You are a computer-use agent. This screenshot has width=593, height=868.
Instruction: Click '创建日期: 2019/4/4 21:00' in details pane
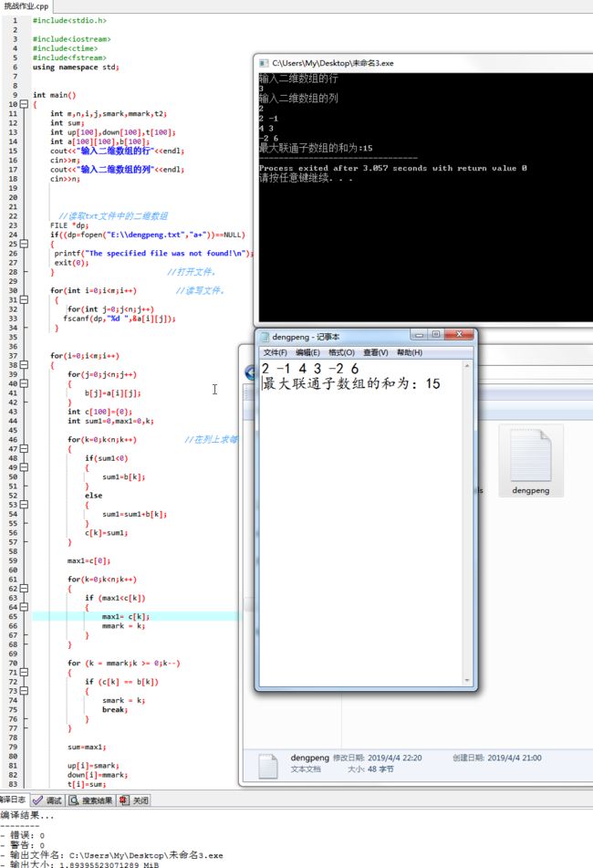click(496, 758)
